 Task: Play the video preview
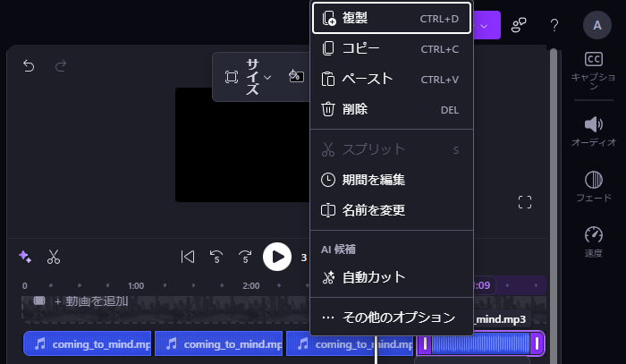(277, 257)
